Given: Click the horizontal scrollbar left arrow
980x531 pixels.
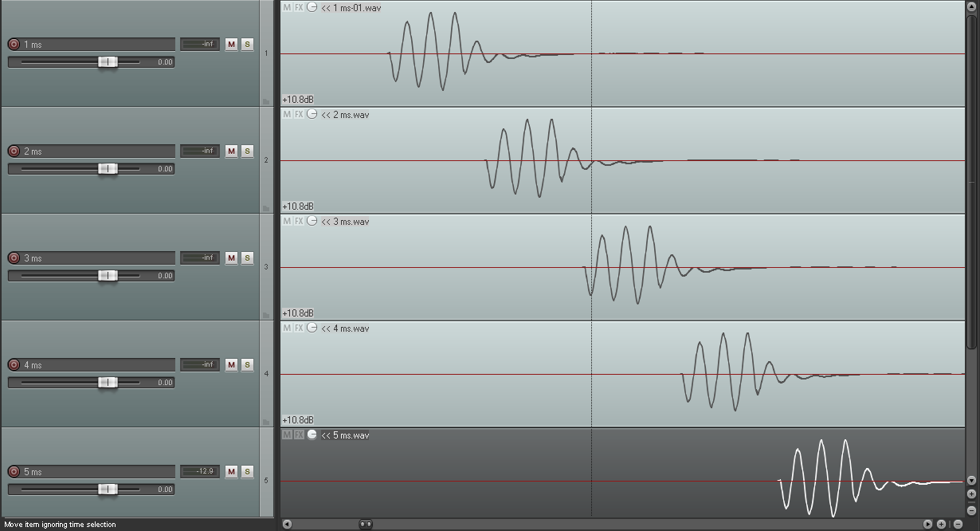Looking at the screenshot, I should 287,525.
